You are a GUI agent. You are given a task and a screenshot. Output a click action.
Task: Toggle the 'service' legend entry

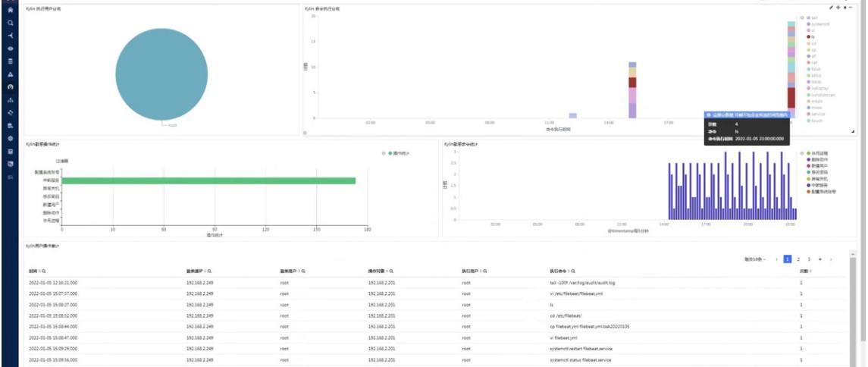816,114
